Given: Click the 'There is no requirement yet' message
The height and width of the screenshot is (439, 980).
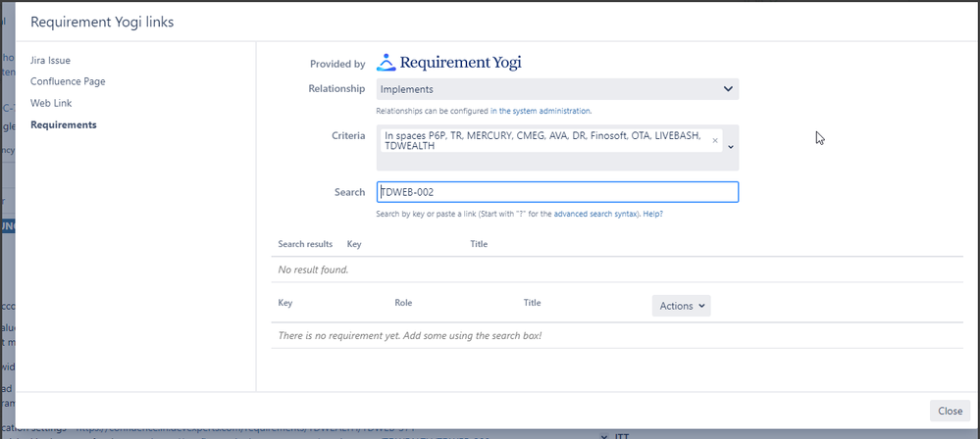Looking at the screenshot, I should click(410, 336).
